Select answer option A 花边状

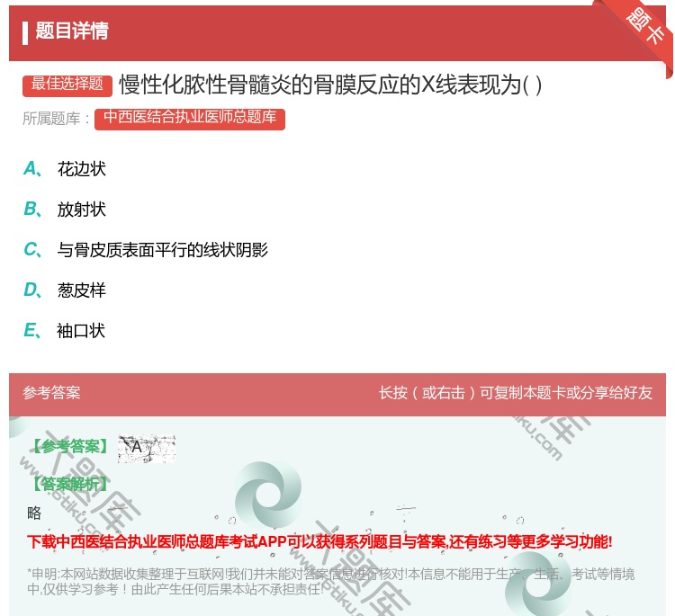pos(65,169)
